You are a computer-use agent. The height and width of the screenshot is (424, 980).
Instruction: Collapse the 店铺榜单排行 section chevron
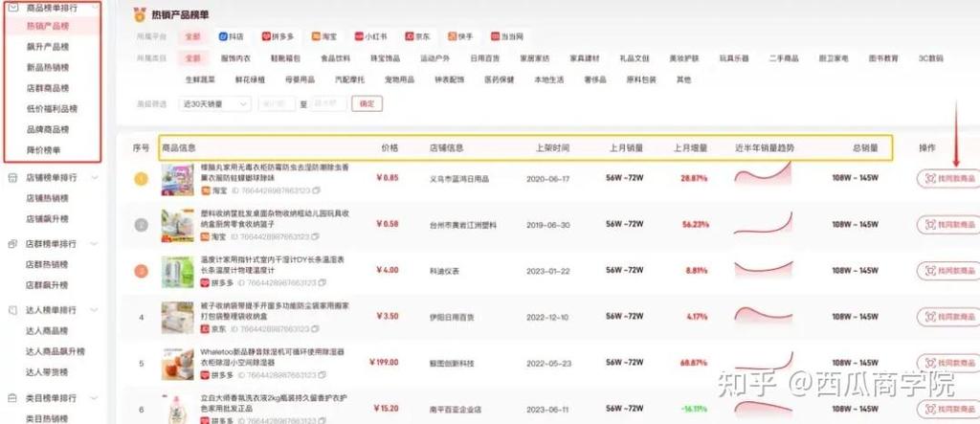(95, 178)
